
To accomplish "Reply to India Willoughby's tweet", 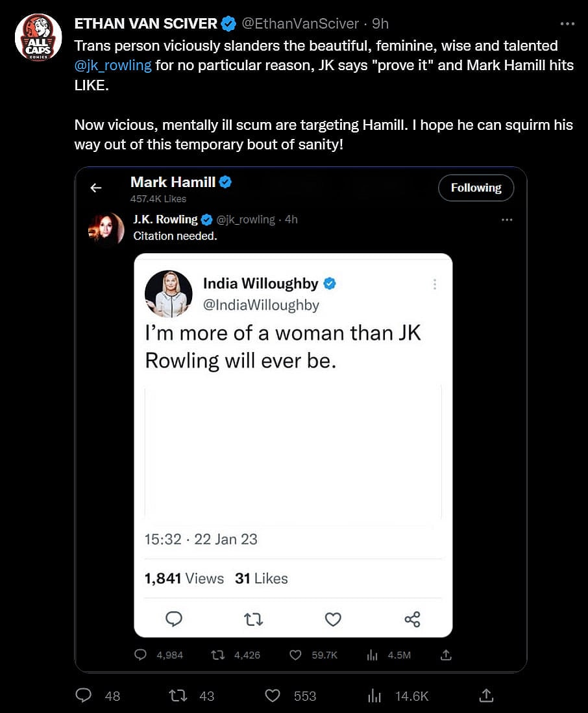I will [x=173, y=619].
